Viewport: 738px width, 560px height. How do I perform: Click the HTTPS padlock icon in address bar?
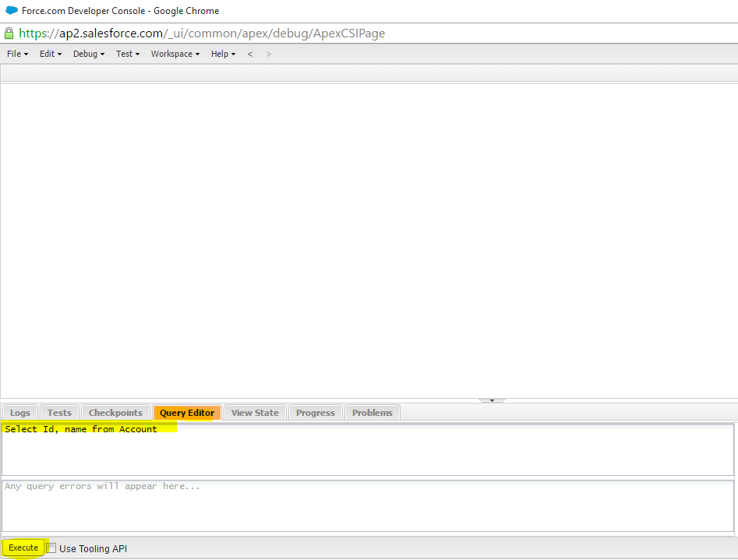(8, 33)
